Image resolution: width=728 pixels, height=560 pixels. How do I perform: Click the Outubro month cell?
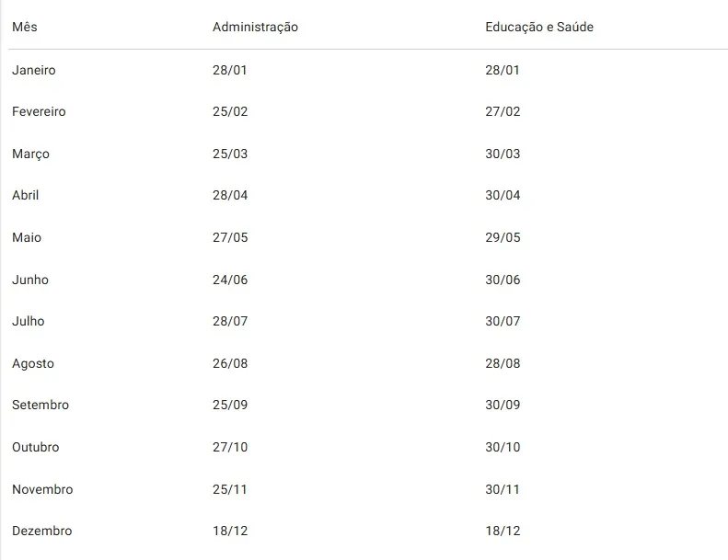click(36, 448)
